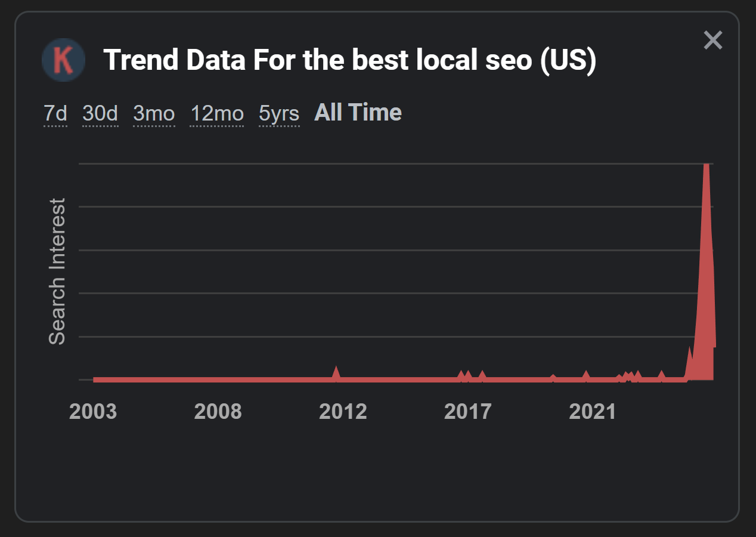This screenshot has width=756, height=537.
Task: View the 5yrs trend range
Action: click(279, 113)
